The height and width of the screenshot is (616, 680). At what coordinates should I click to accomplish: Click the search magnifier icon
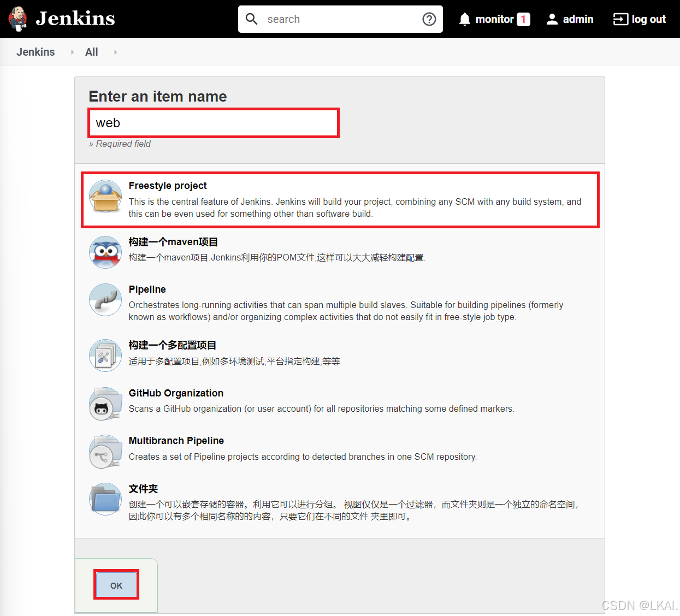point(252,19)
